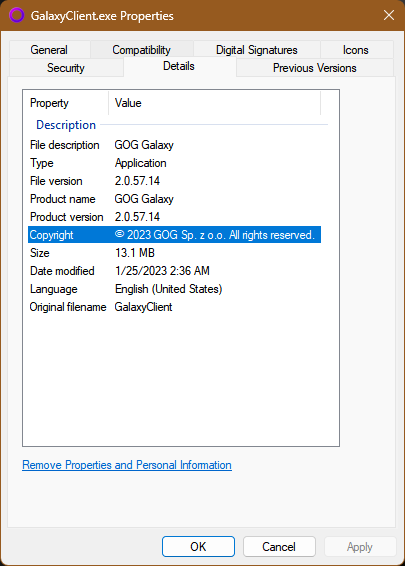Click the value 'GalaxyClient'
The height and width of the screenshot is (566, 405).
(x=143, y=307)
